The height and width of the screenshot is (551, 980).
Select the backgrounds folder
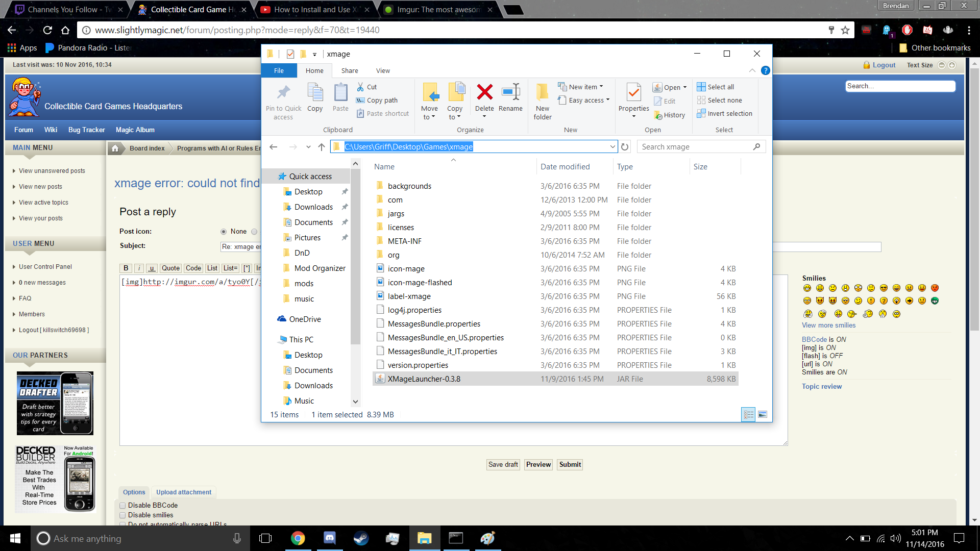(x=409, y=186)
